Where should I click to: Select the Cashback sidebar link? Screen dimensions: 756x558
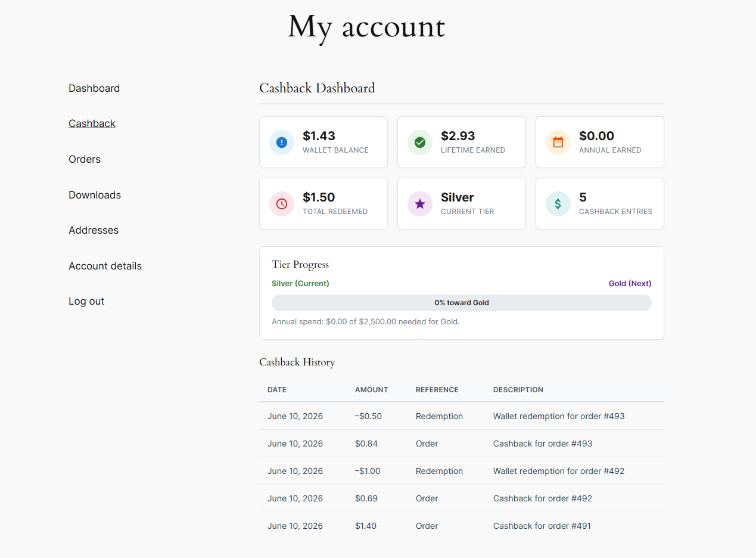(92, 123)
